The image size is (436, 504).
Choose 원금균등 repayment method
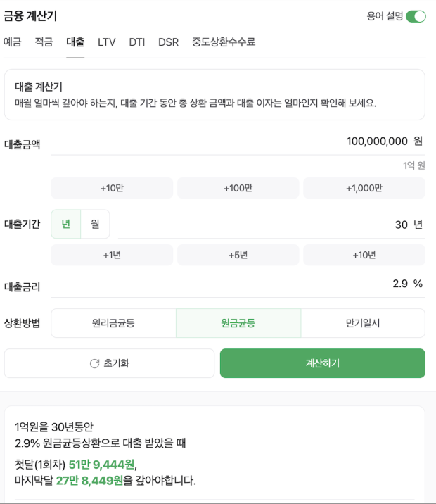pyautogui.click(x=238, y=323)
